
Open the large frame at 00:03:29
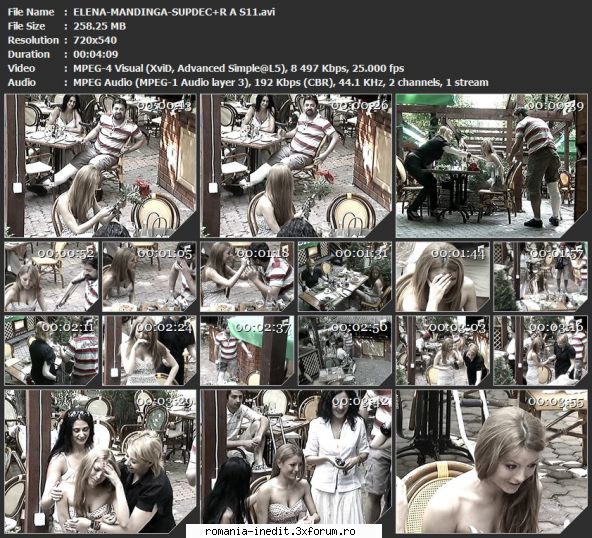(x=100, y=461)
